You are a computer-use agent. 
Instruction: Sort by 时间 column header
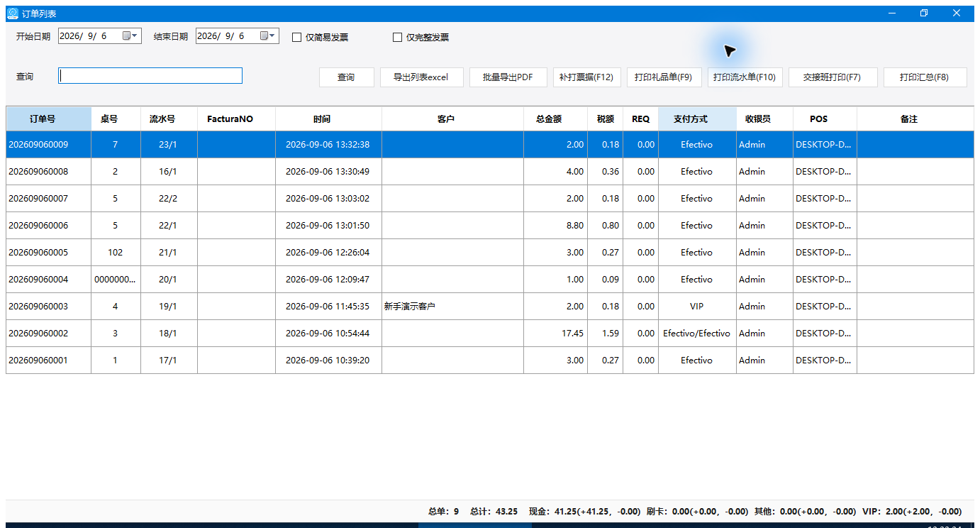click(328, 119)
